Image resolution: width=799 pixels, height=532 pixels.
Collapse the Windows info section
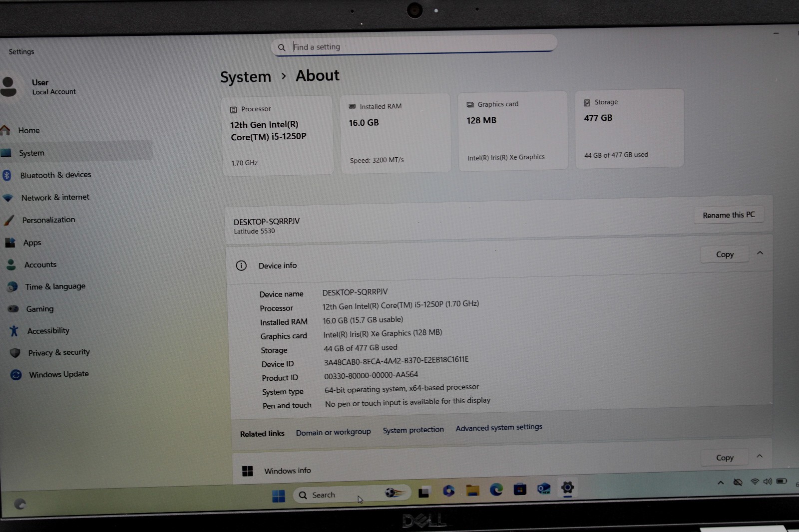pos(759,456)
